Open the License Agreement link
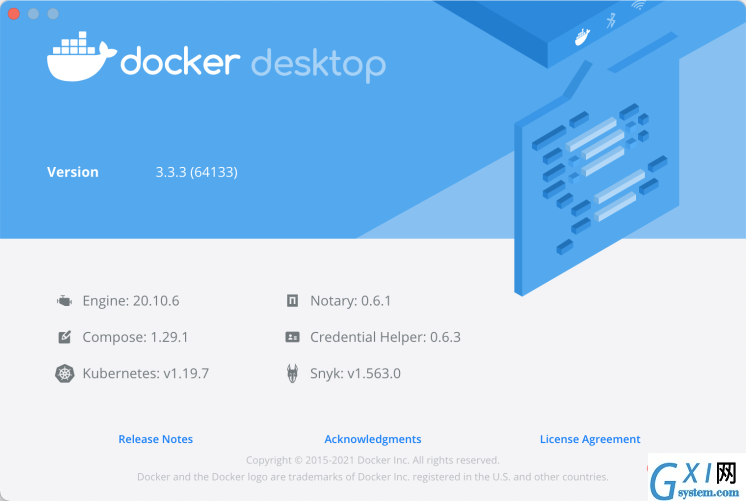This screenshot has height=501, width=746. coord(590,439)
